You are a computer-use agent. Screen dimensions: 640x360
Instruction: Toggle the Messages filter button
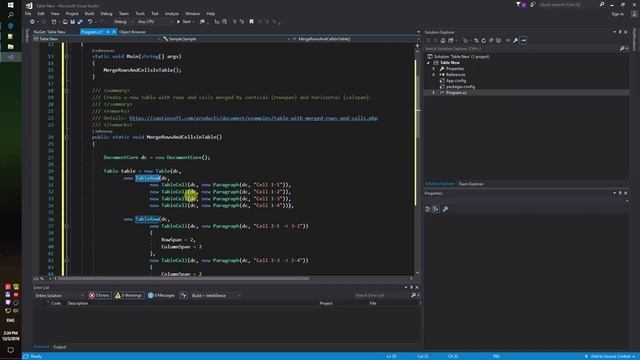(x=161, y=295)
